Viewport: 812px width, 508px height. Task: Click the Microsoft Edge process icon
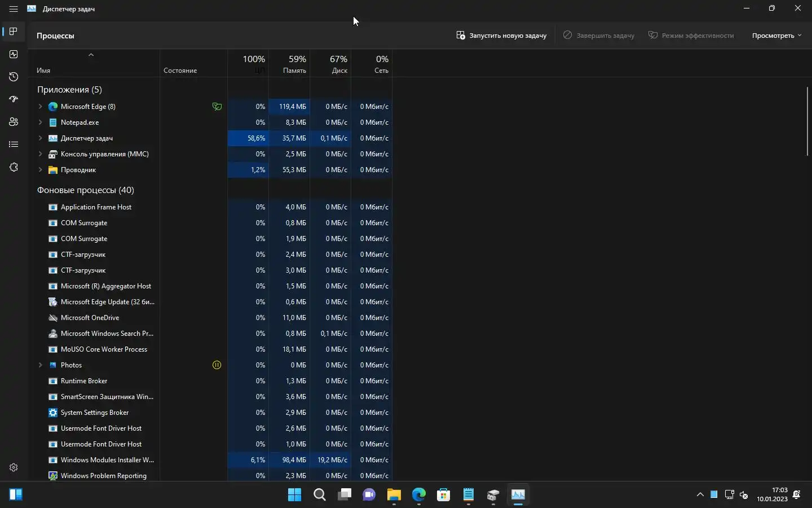point(53,106)
